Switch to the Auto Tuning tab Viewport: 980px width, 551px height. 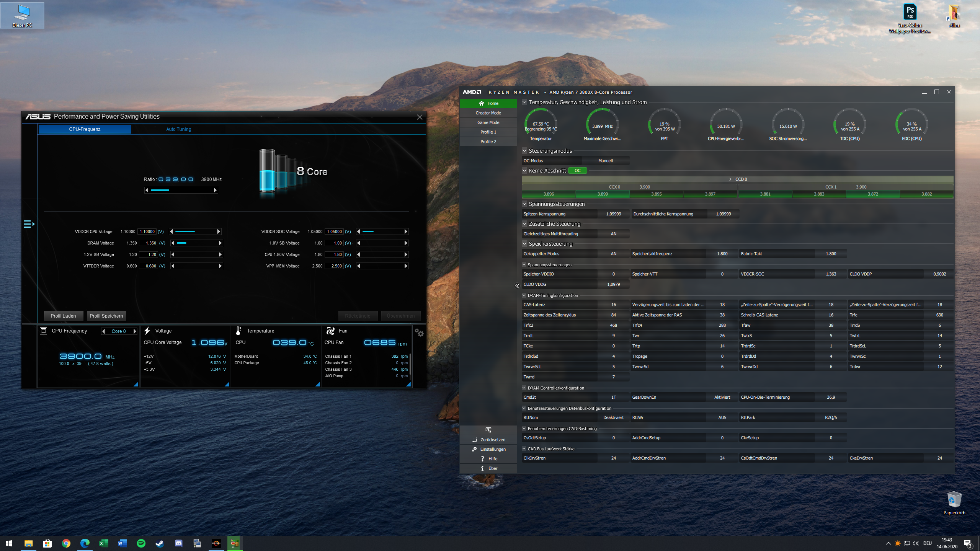178,129
